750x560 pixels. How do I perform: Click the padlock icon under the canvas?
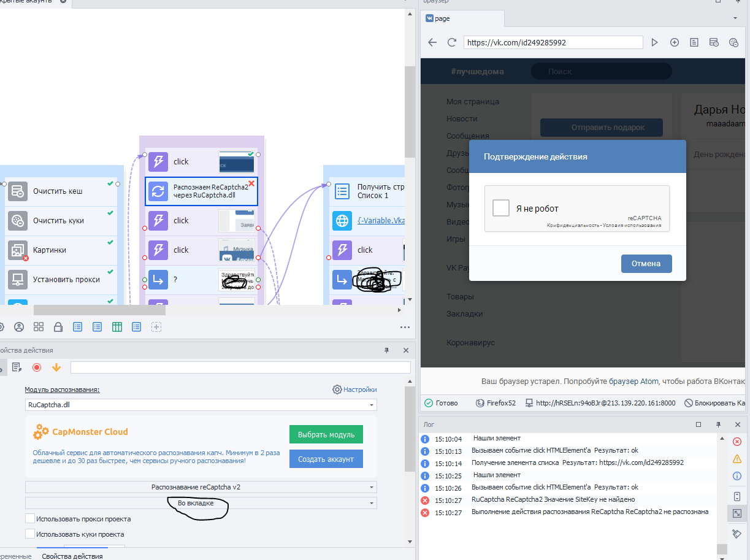pos(58,327)
